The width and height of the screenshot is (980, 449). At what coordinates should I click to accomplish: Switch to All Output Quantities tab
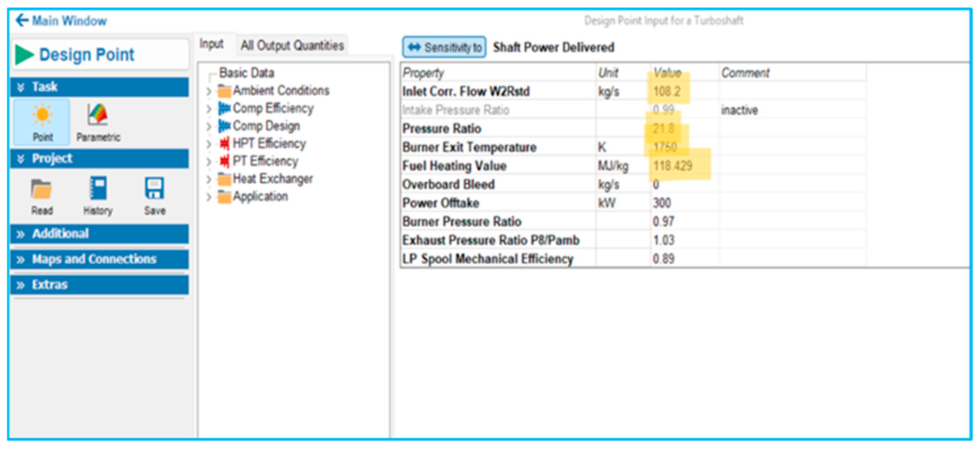click(292, 46)
